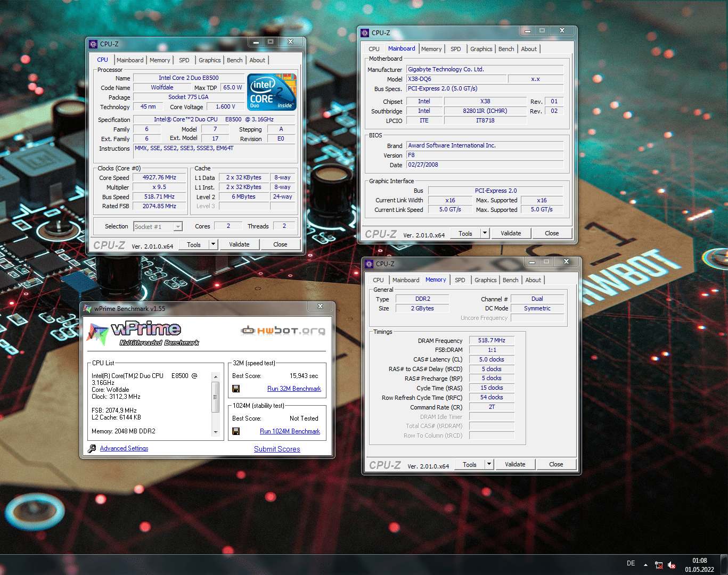
Task: Click save icon beside 32M Best Score
Action: pyautogui.click(x=236, y=389)
